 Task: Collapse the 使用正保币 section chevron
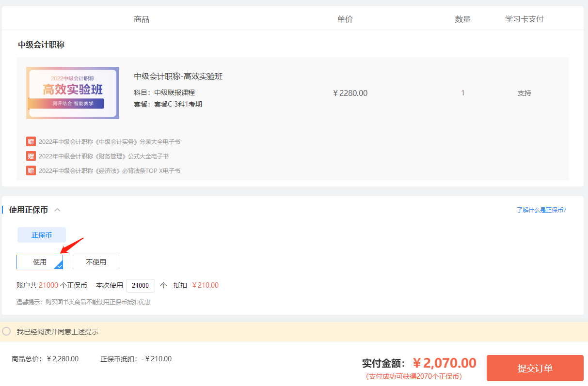pos(57,210)
